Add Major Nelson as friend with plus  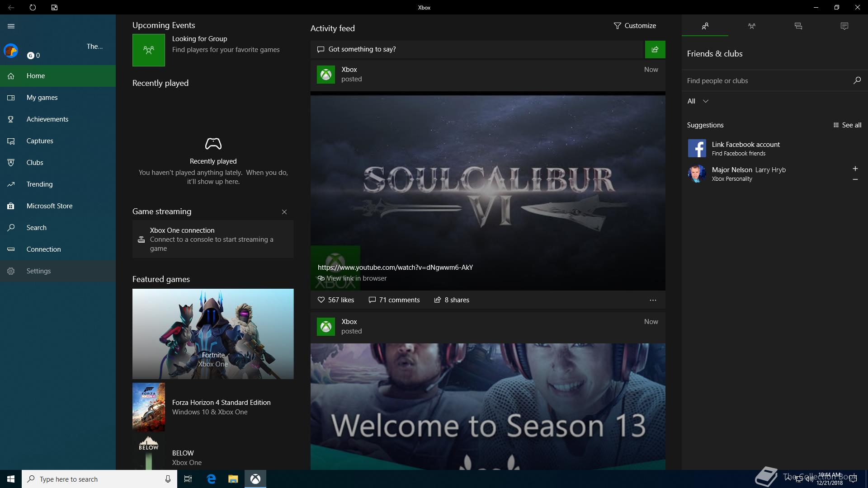pyautogui.click(x=855, y=169)
